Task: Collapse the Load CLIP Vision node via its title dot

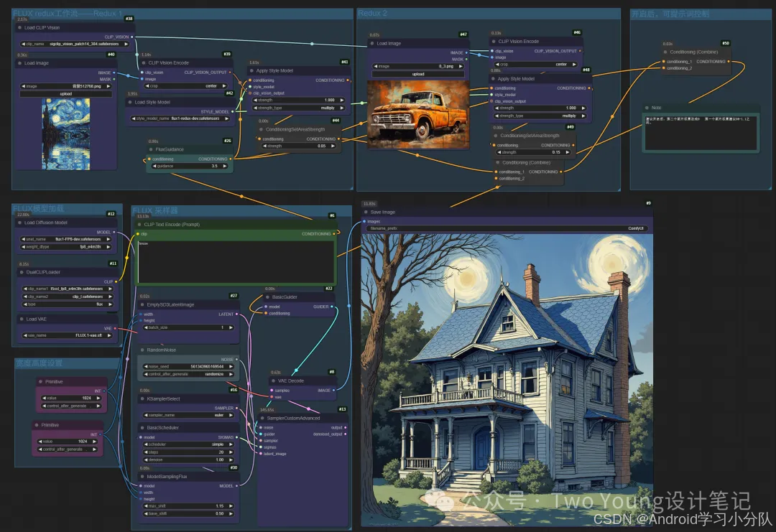Action: [x=20, y=28]
